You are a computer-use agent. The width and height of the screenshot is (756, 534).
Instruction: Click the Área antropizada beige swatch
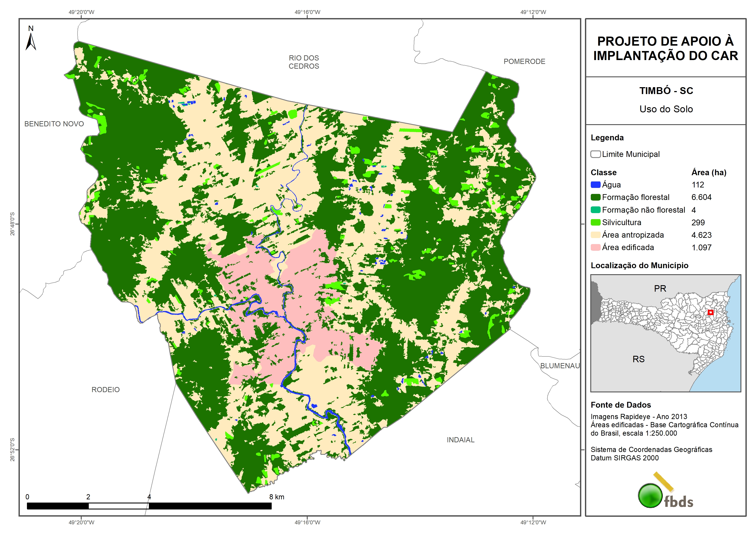(595, 235)
